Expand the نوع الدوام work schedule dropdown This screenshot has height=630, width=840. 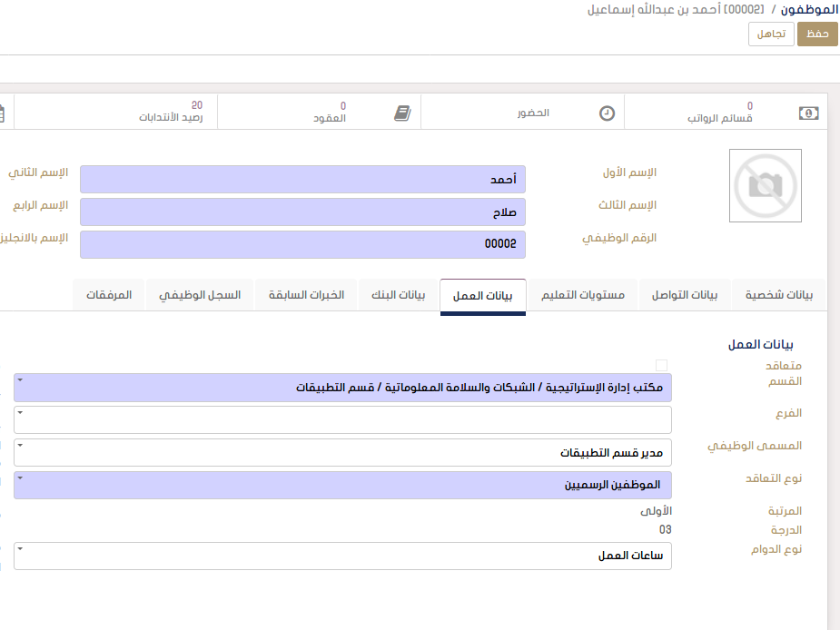point(343,556)
